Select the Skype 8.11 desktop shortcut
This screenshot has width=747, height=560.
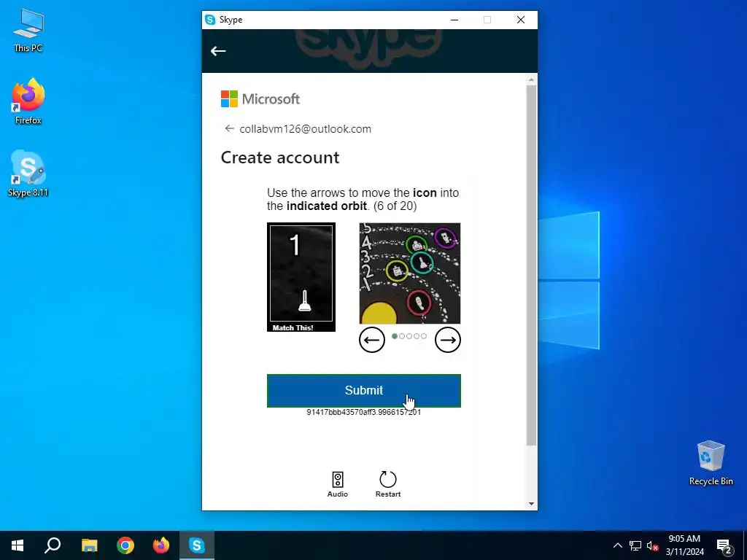pyautogui.click(x=28, y=174)
